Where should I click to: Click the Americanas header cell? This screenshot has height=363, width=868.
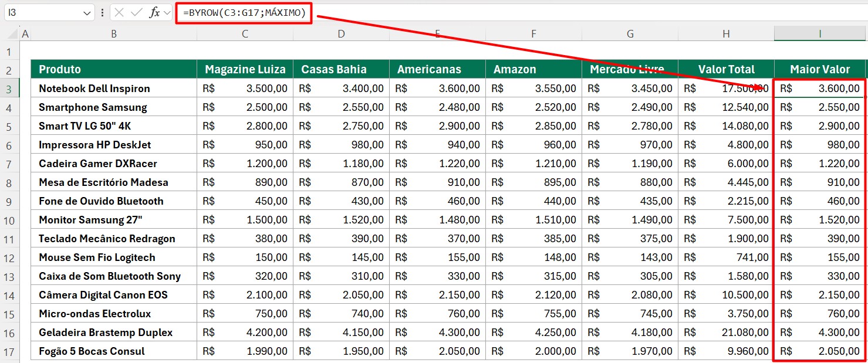tap(437, 69)
